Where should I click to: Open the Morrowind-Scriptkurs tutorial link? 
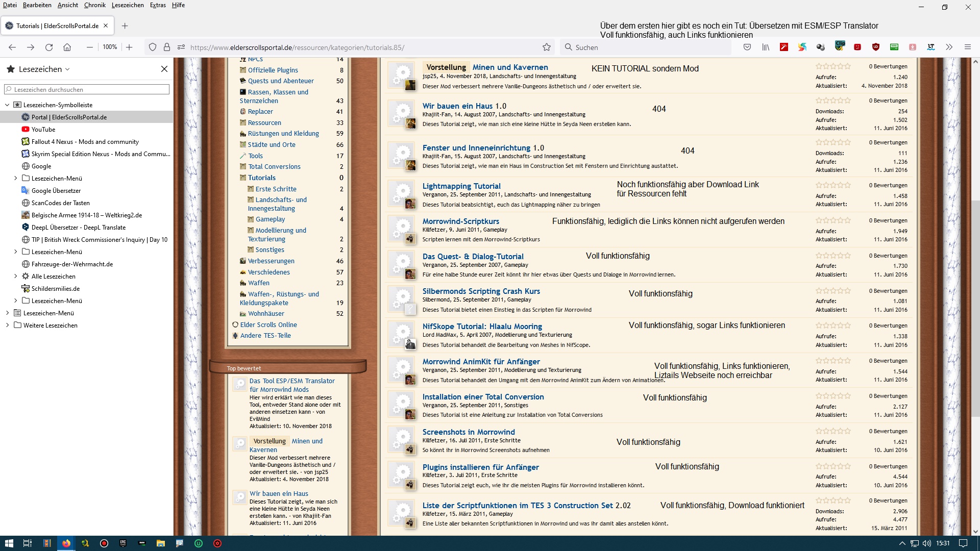[460, 221]
